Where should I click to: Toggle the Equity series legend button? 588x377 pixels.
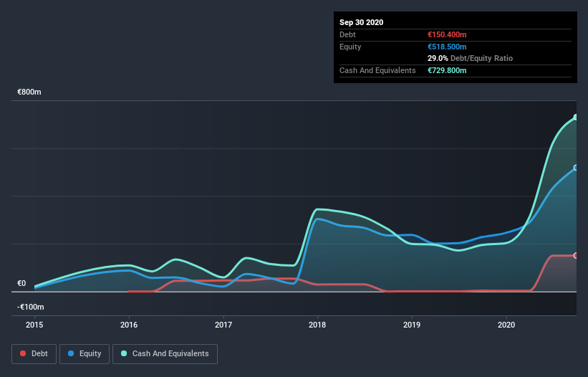coord(85,354)
